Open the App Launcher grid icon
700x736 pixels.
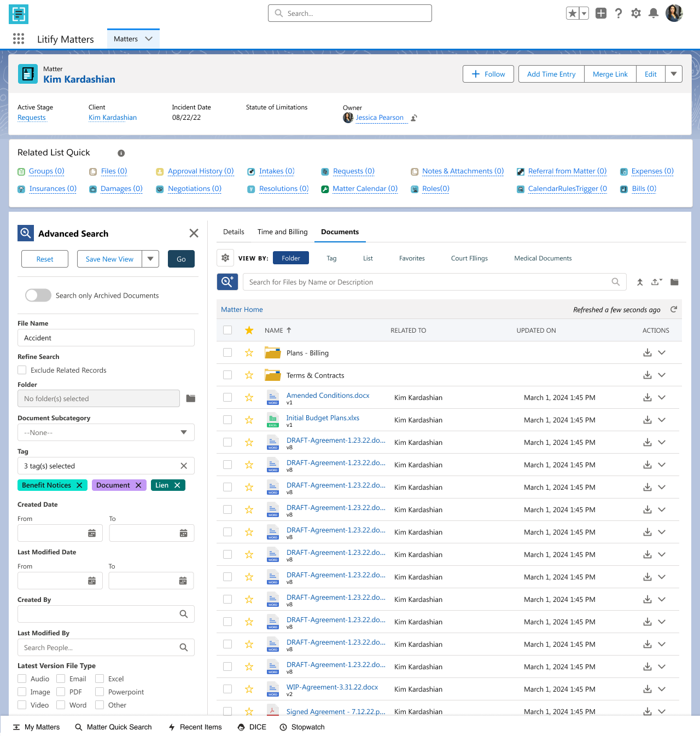click(19, 38)
